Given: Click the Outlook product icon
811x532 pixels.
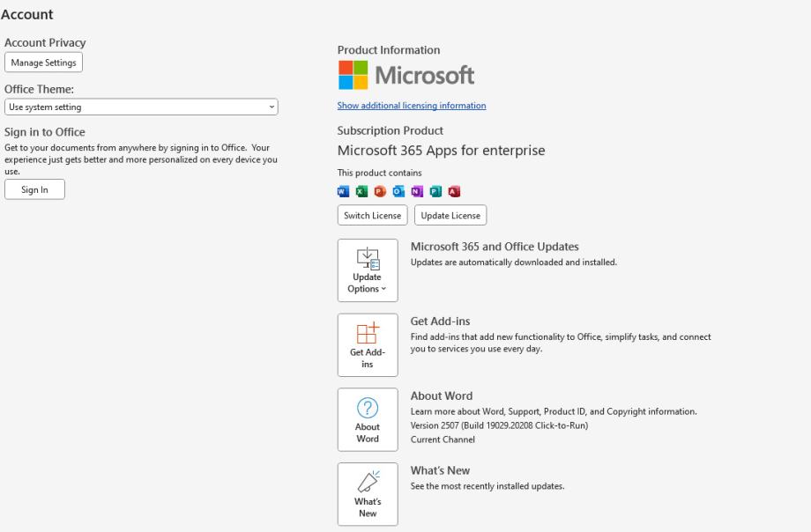Looking at the screenshot, I should [x=398, y=191].
